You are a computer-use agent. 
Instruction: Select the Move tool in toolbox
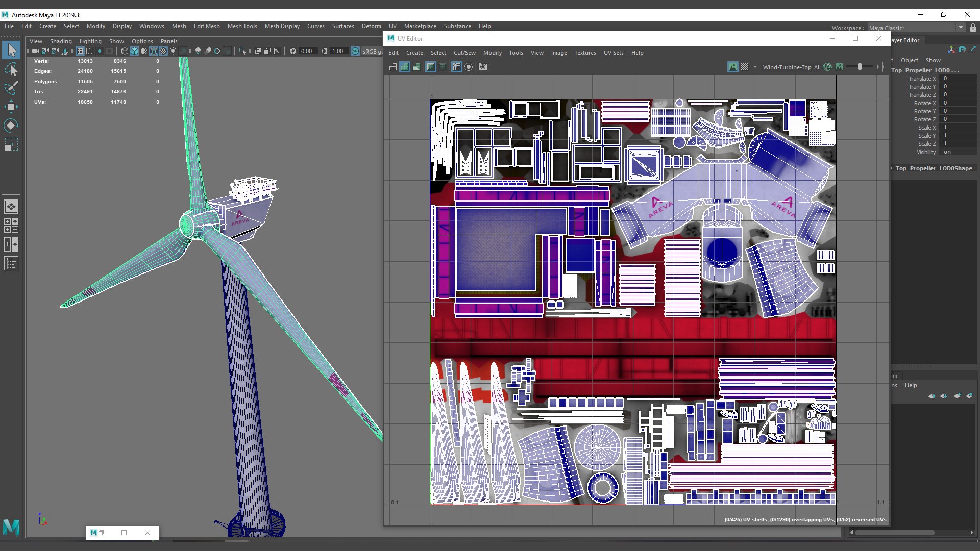click(x=11, y=107)
